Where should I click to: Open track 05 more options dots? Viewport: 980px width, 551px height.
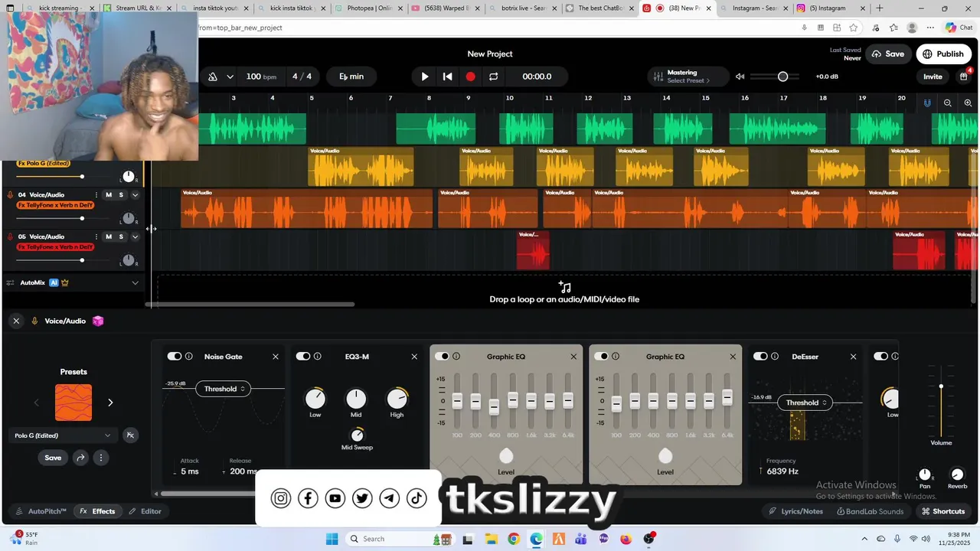pyautogui.click(x=96, y=237)
